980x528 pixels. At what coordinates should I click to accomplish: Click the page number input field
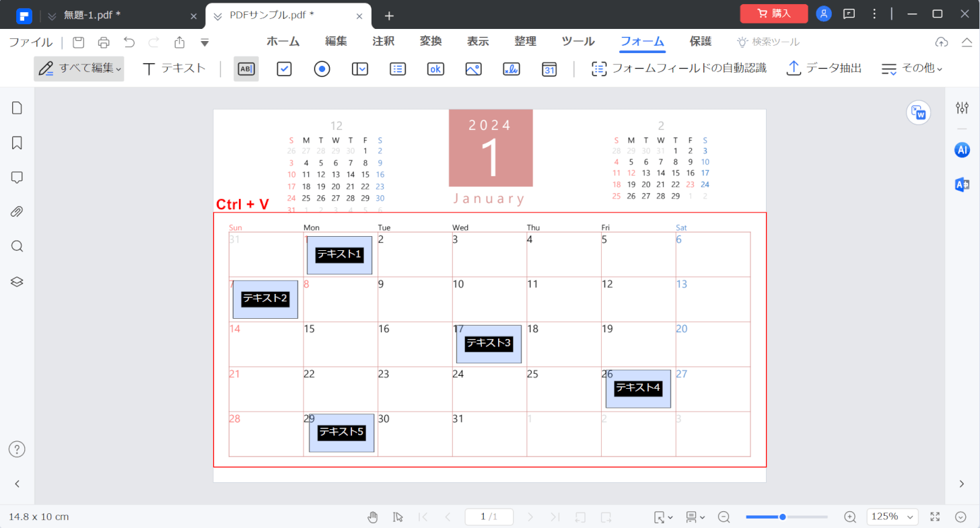click(x=489, y=517)
